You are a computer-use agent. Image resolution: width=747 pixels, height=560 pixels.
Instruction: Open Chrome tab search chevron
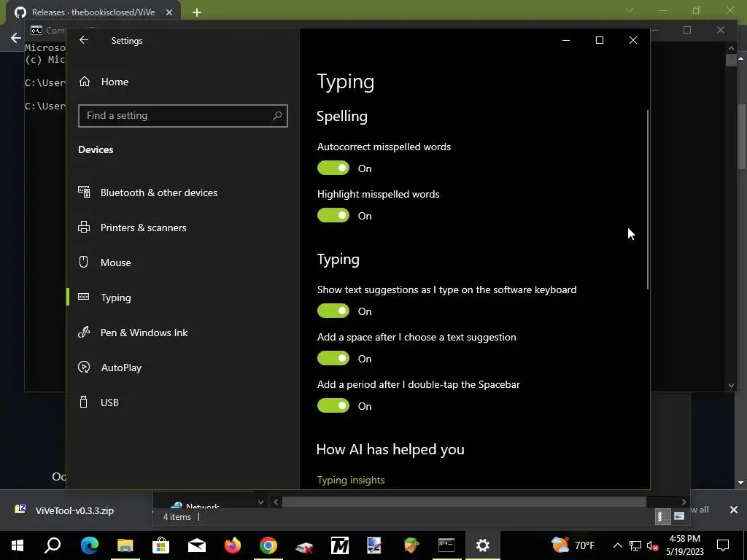click(x=630, y=10)
